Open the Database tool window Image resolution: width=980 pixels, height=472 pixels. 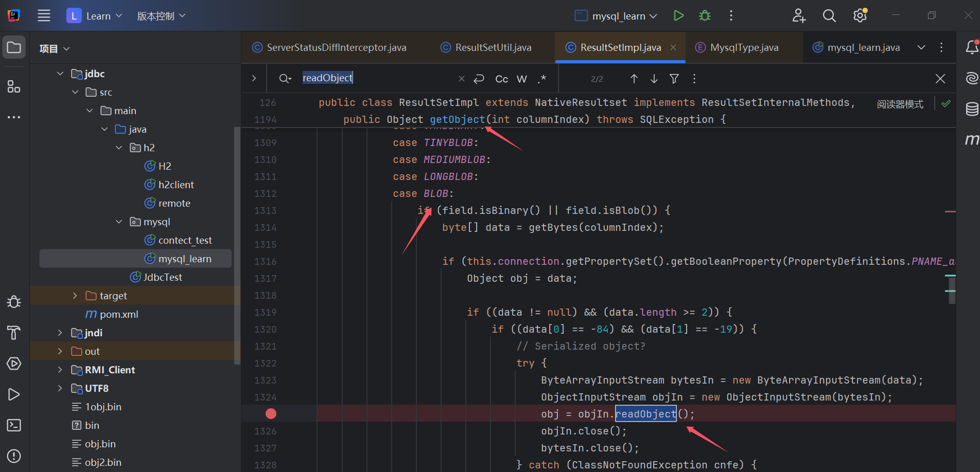(971, 109)
